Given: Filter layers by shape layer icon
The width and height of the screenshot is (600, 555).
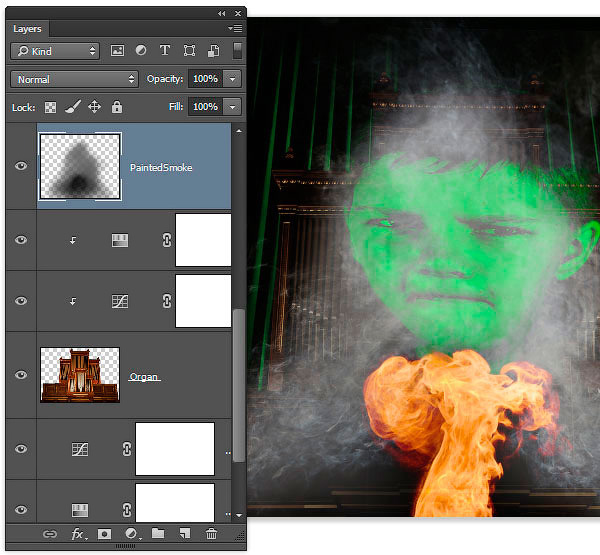Looking at the screenshot, I should 189,51.
